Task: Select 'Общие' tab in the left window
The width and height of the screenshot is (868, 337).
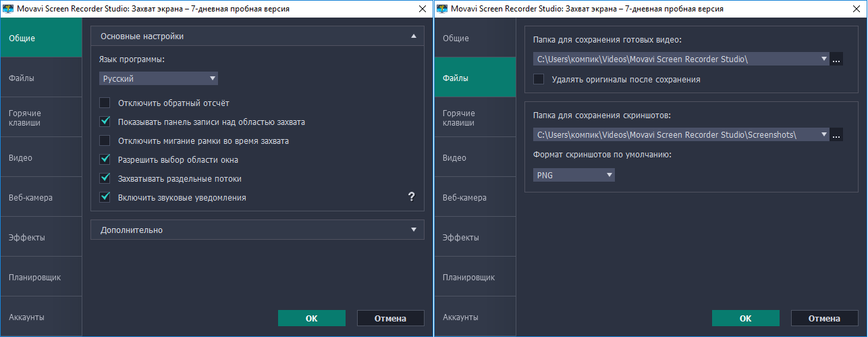Action: click(x=41, y=38)
